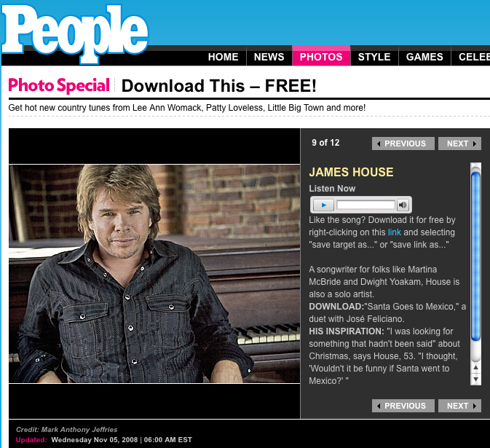This screenshot has width=490, height=448.
Task: Click the blue download 'link' text
Action: (395, 232)
